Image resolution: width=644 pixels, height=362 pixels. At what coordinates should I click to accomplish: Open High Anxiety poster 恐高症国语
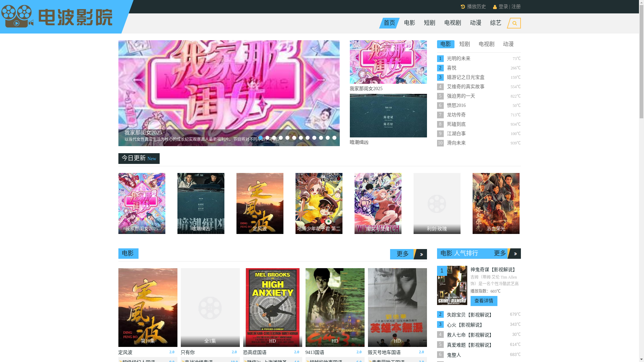click(273, 307)
